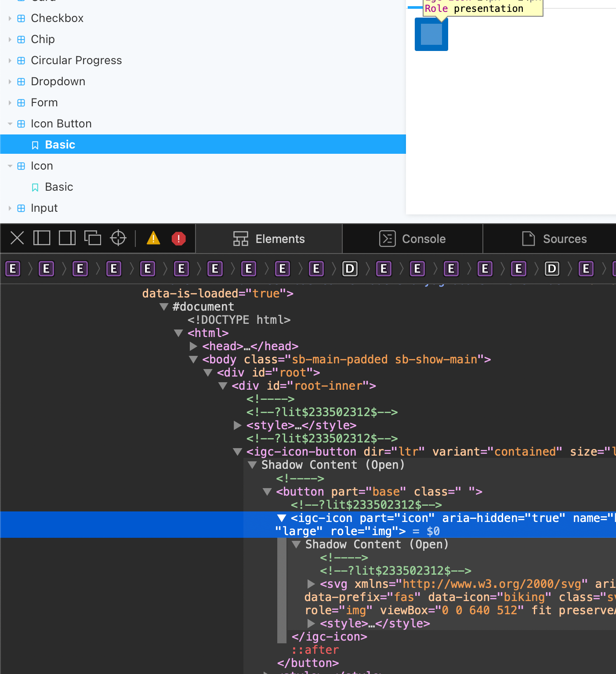Expand the Checkbox component group
The image size is (616, 674).
[x=10, y=18]
